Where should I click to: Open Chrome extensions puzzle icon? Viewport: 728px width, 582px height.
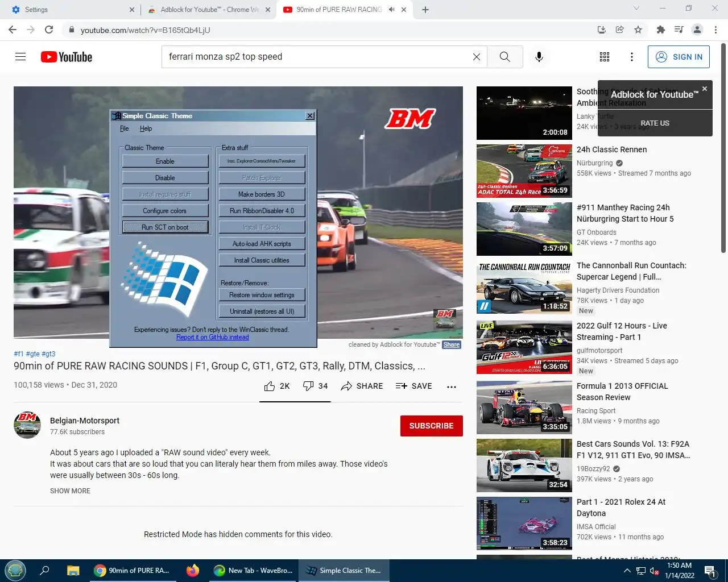click(660, 30)
